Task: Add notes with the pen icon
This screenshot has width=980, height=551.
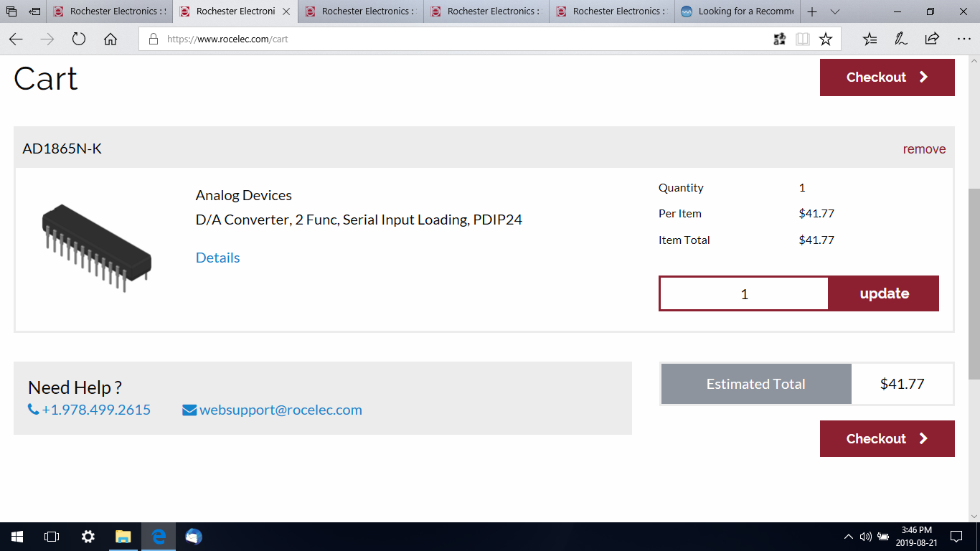Action: [x=901, y=39]
